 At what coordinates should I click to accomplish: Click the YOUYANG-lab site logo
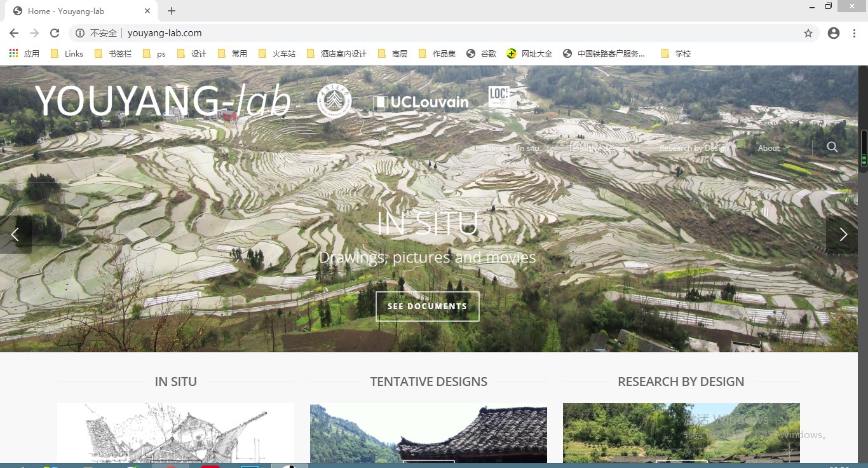[163, 101]
